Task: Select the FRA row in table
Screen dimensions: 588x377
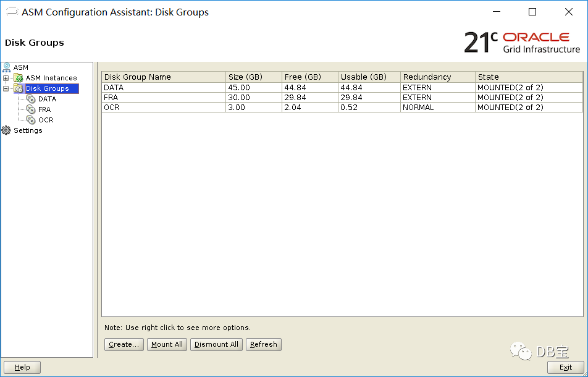Action: tap(342, 97)
